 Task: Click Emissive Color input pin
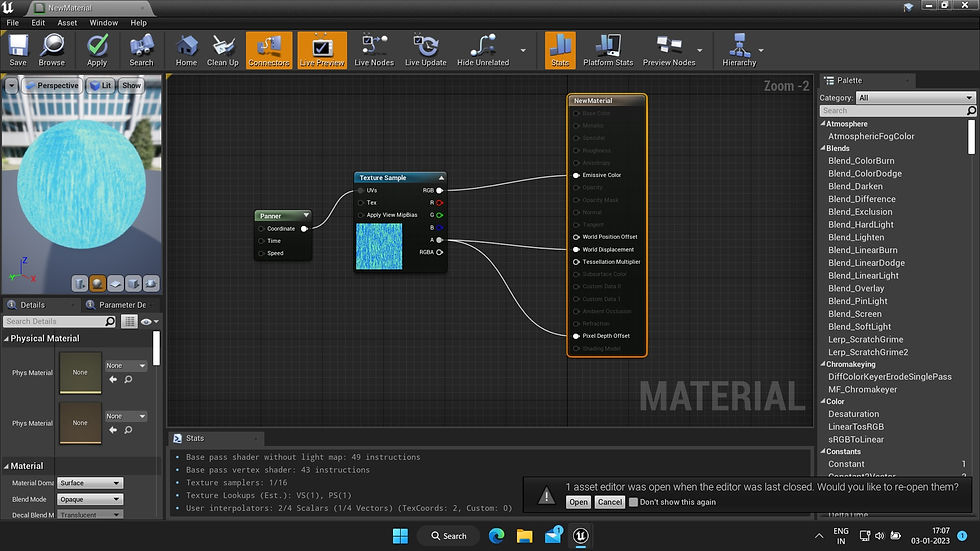click(x=576, y=176)
